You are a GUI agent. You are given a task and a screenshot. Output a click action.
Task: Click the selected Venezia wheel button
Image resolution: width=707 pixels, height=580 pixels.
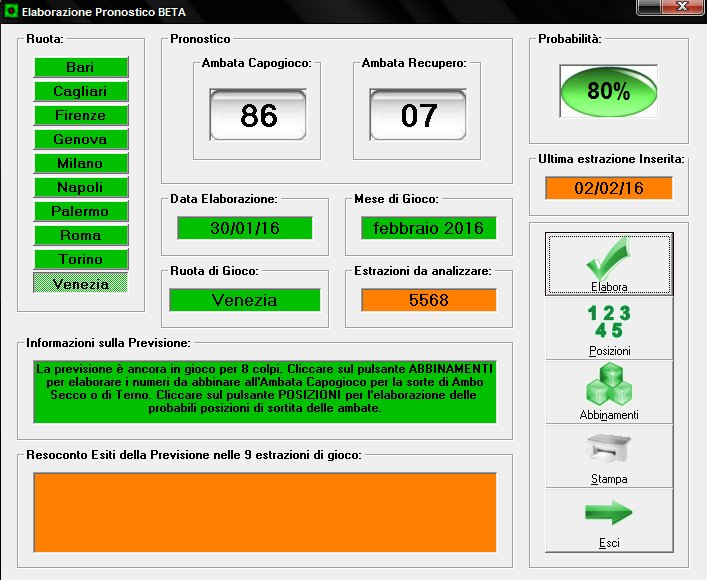coord(81,284)
